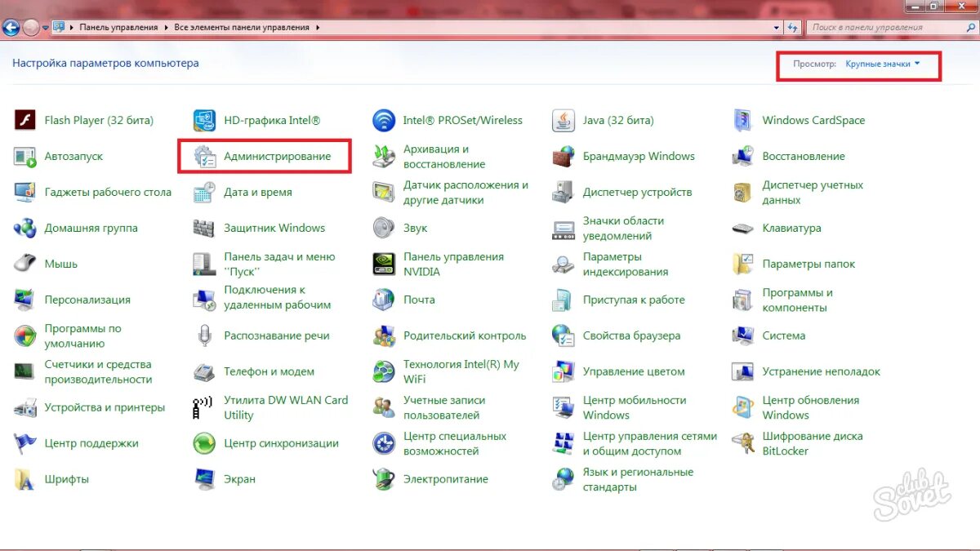980x551 pixels.
Task: Open the Центр мобильности Windows link
Action: click(x=635, y=407)
